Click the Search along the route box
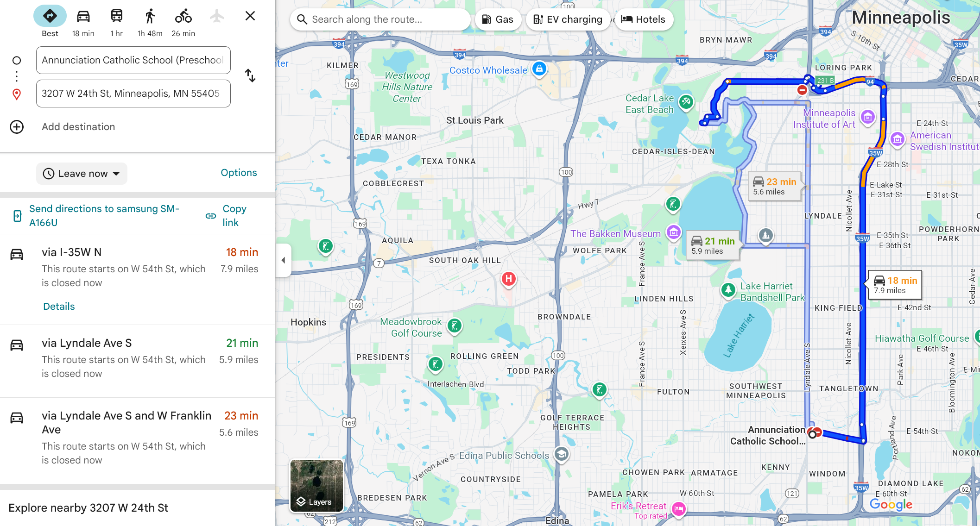The height and width of the screenshot is (526, 980). pyautogui.click(x=380, y=19)
